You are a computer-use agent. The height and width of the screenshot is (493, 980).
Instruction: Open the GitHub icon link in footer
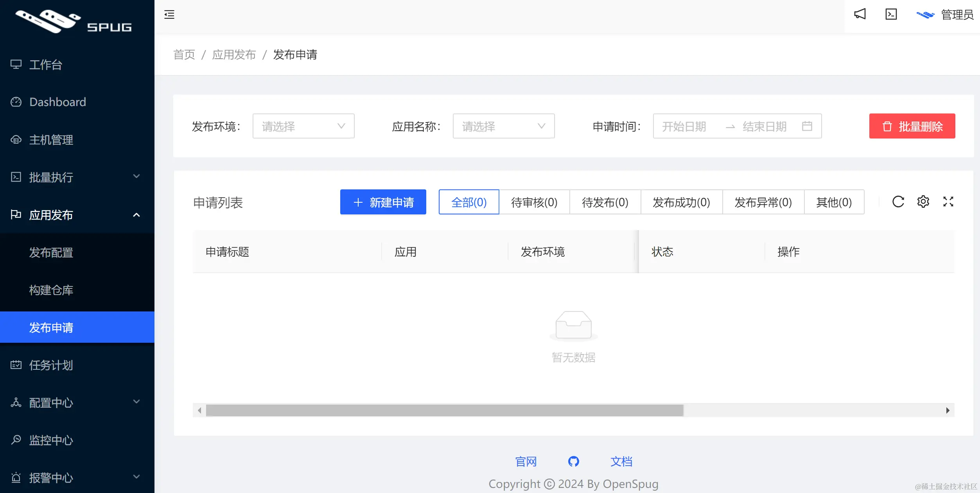pyautogui.click(x=573, y=461)
